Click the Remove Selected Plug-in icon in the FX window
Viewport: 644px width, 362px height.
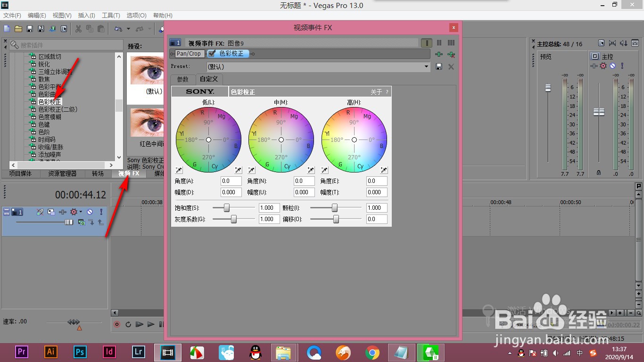coord(451,54)
